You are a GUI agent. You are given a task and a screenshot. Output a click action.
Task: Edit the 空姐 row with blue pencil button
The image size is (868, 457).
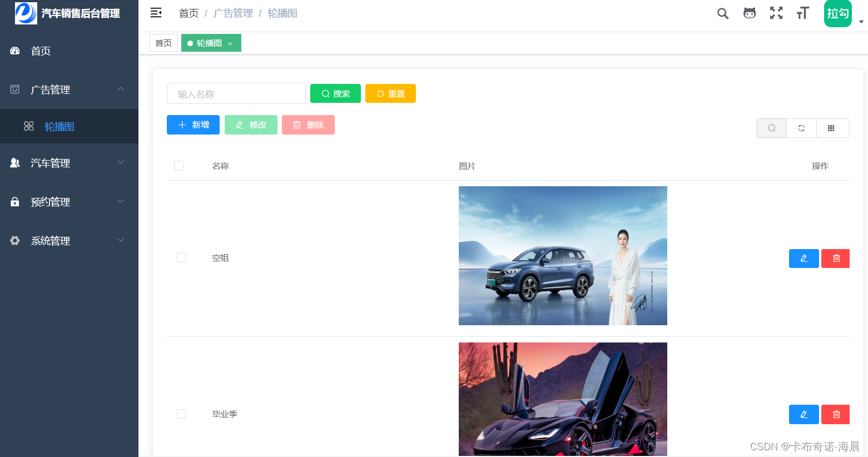(x=804, y=259)
